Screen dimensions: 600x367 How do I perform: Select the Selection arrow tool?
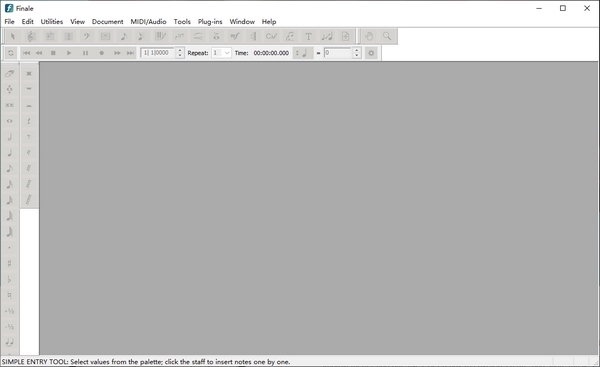(x=13, y=36)
